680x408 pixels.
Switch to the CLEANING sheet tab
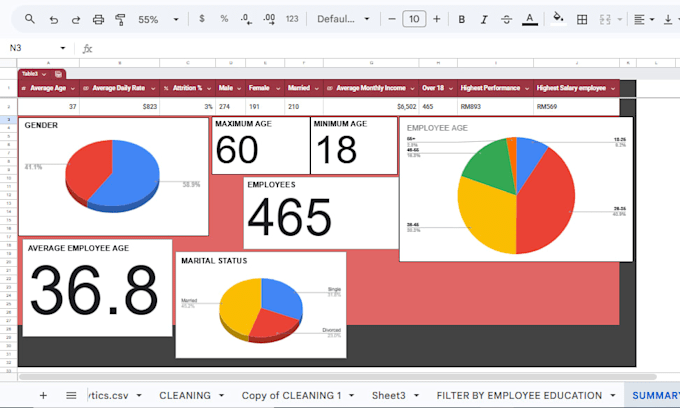click(185, 395)
